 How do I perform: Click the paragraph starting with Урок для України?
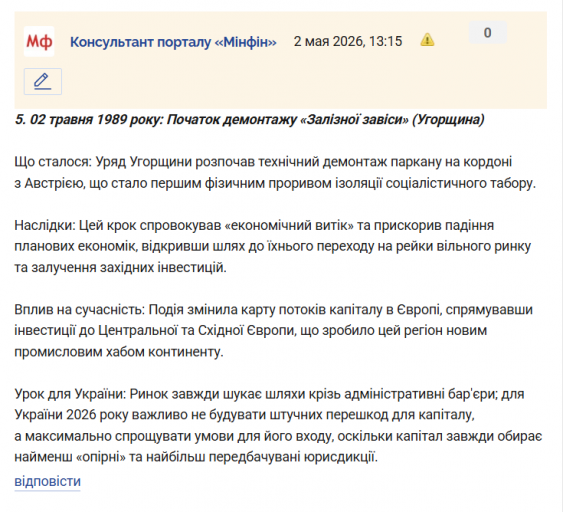[278, 426]
